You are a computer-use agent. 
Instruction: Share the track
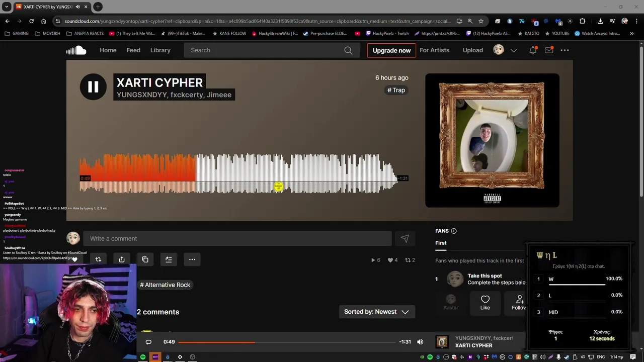pyautogui.click(x=122, y=259)
